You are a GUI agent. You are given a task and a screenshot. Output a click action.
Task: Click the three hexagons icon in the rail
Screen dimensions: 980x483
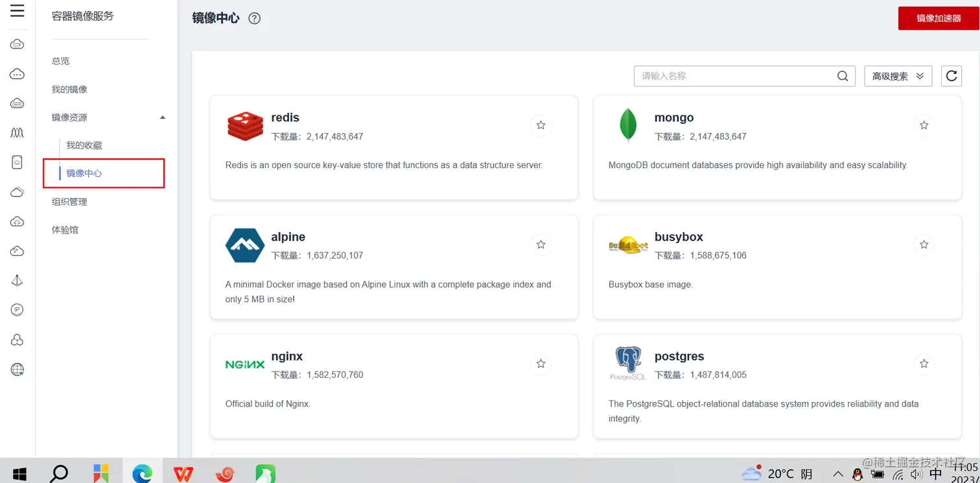coord(17,340)
